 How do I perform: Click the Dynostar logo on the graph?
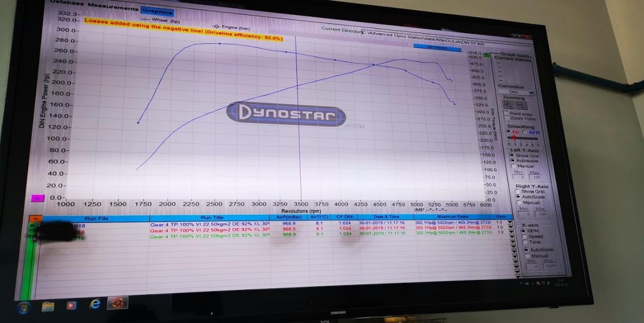pos(286,114)
